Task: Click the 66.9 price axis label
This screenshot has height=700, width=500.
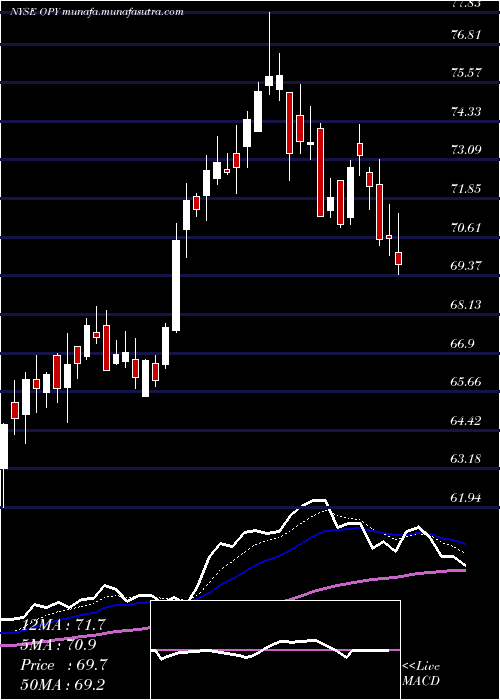Action: 463,344
